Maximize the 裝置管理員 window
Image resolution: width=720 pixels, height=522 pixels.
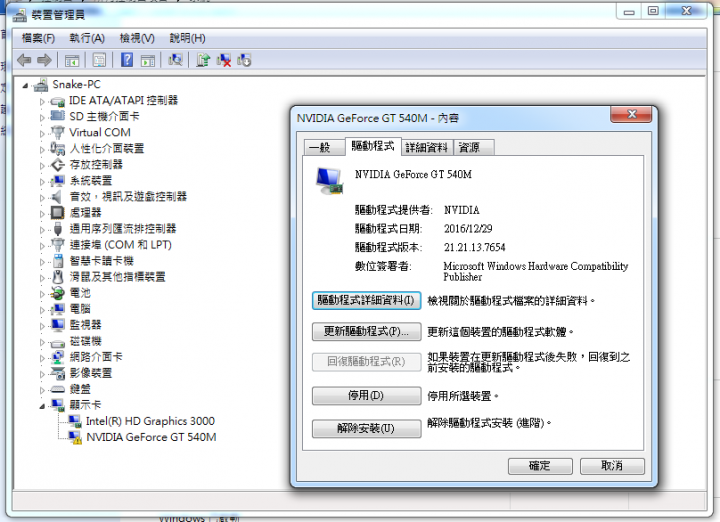point(653,11)
